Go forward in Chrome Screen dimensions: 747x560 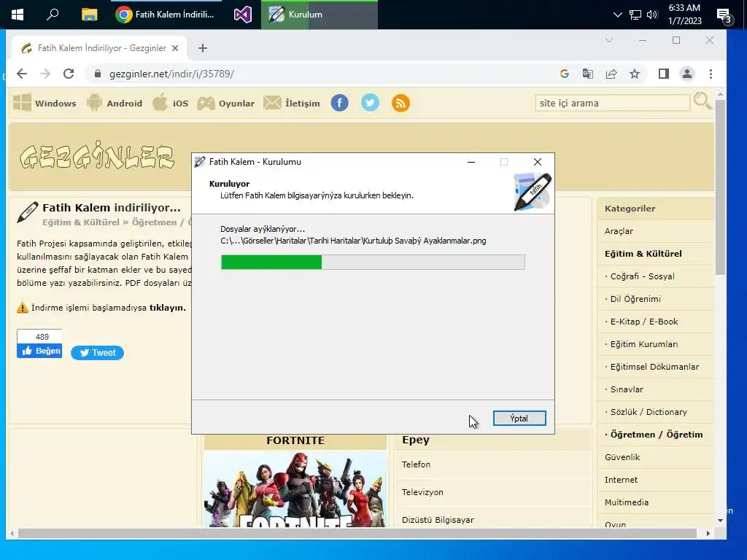pyautogui.click(x=45, y=74)
